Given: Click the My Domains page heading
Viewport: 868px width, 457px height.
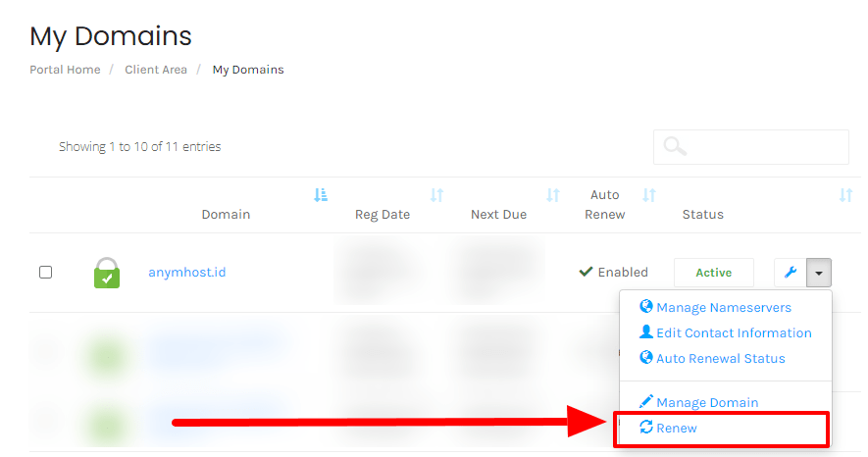Looking at the screenshot, I should [111, 36].
